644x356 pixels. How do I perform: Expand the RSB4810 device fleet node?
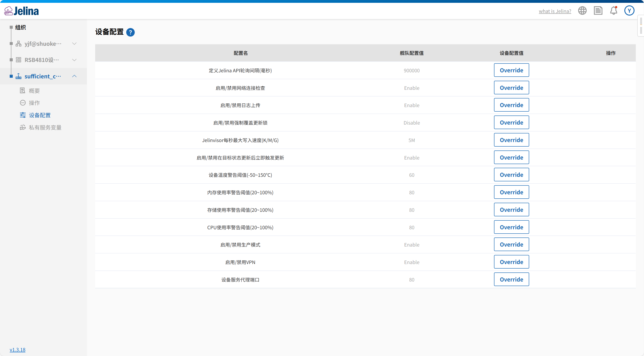74,60
